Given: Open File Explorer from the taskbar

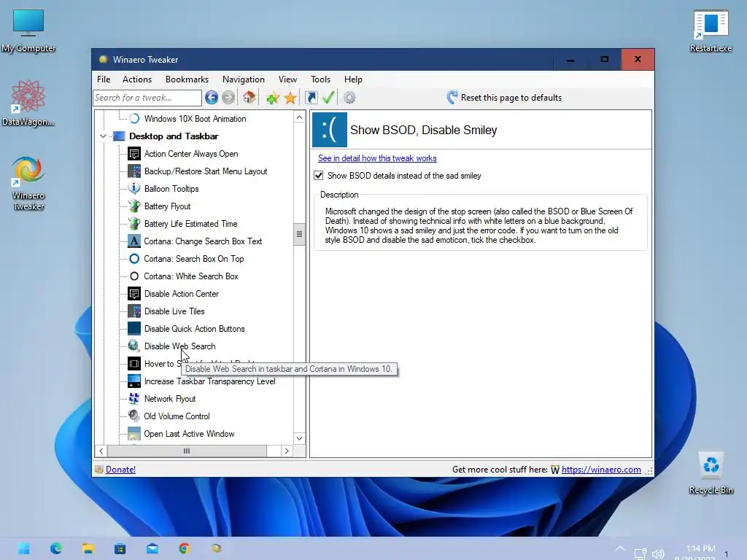Looking at the screenshot, I should coord(88,548).
